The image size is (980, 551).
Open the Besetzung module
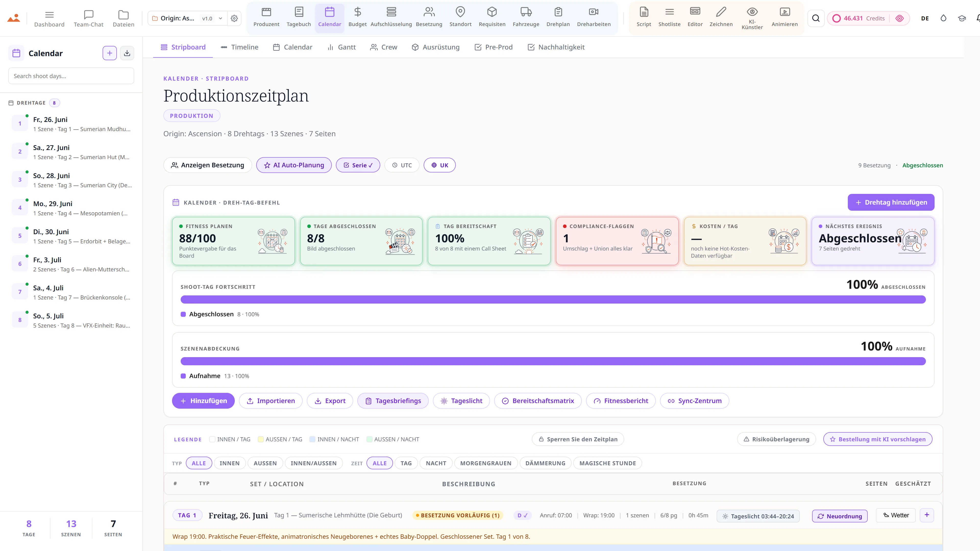click(x=429, y=18)
